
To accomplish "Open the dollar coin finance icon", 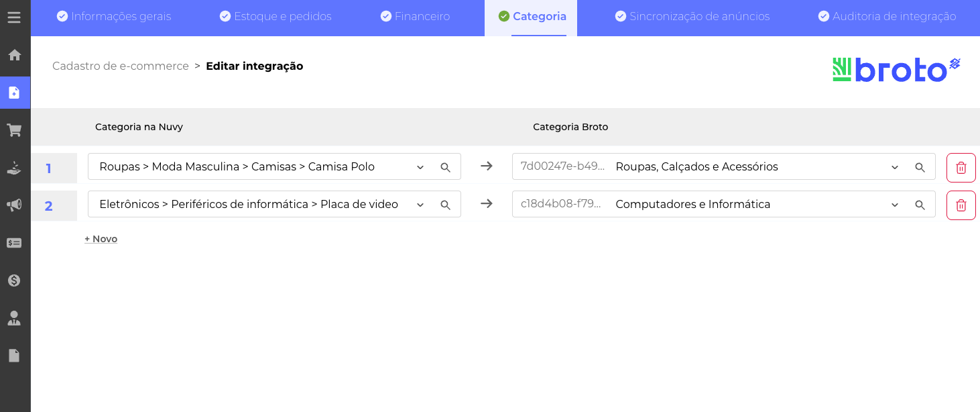I will point(14,280).
